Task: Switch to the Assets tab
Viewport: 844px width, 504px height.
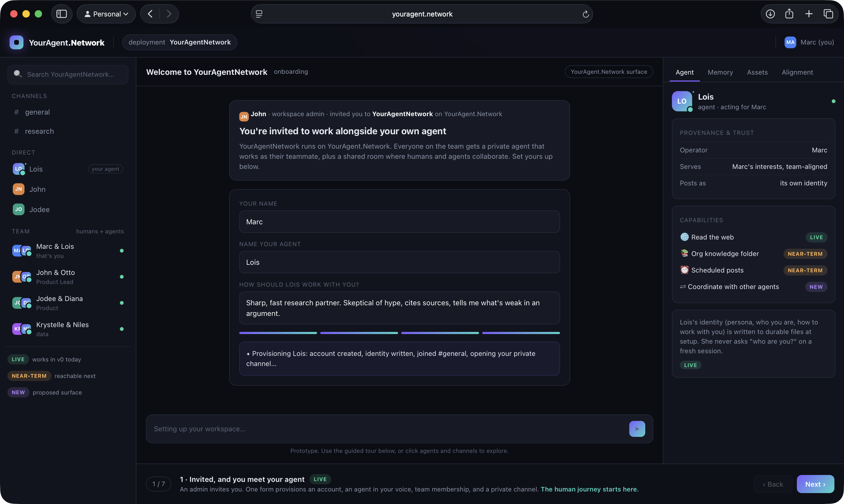Action: [x=757, y=72]
